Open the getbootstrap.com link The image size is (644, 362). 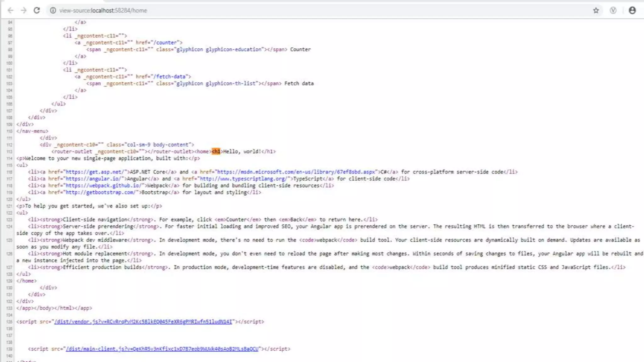click(x=101, y=192)
